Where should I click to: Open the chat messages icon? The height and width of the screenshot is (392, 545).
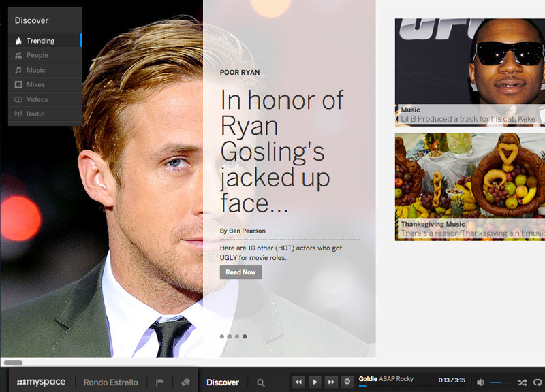(185, 382)
